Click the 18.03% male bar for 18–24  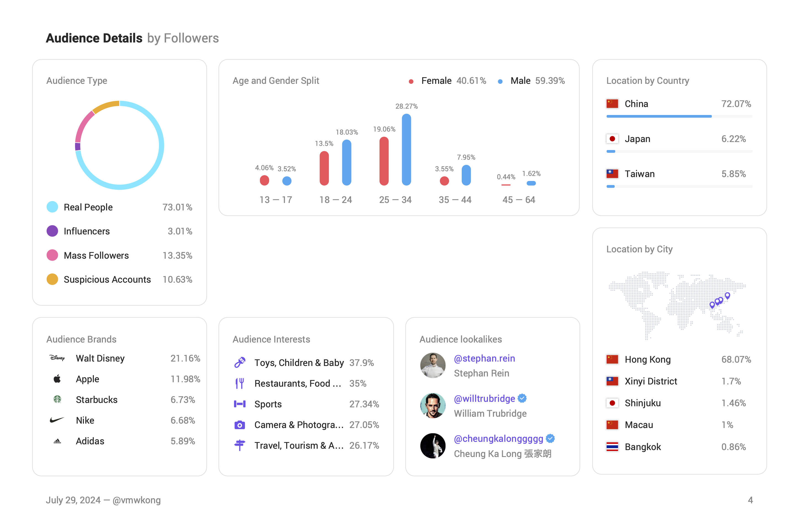[347, 162]
